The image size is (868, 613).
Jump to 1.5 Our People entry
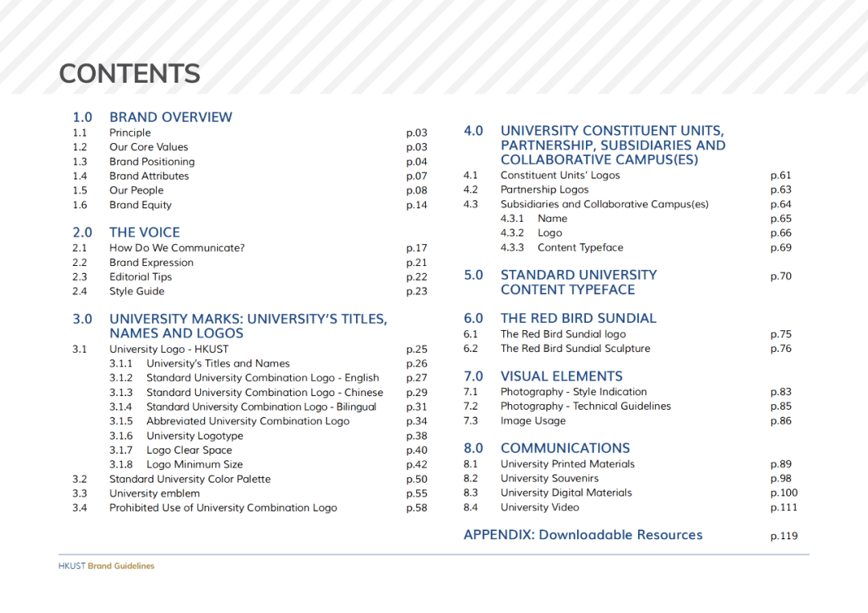coord(136,190)
